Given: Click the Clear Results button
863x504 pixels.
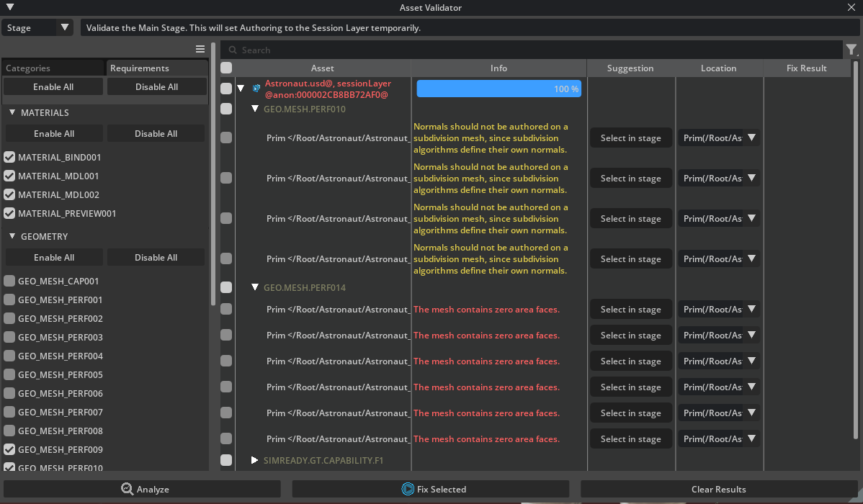Looking at the screenshot, I should point(719,489).
